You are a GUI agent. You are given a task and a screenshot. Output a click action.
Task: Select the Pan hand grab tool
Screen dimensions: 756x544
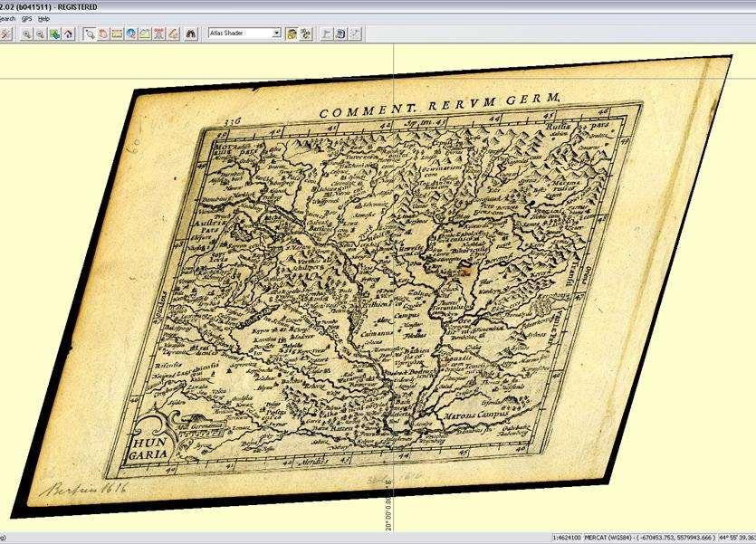pos(103,33)
